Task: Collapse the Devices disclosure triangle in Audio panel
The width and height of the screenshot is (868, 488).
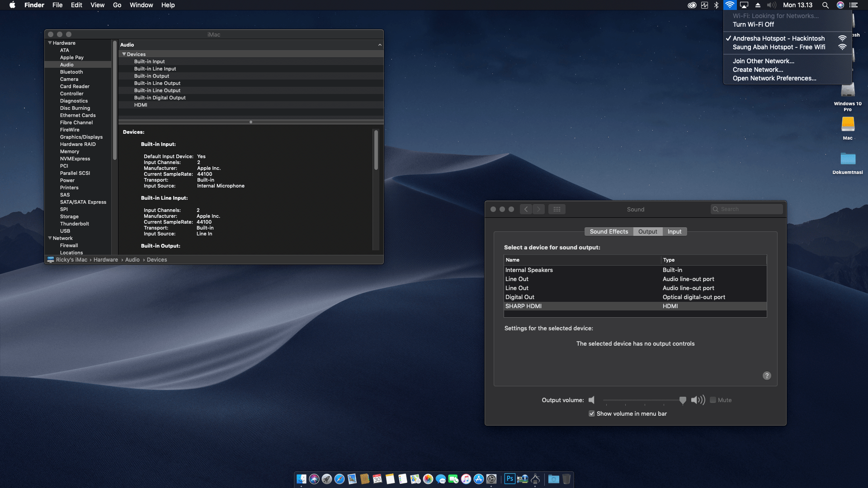Action: 124,54
